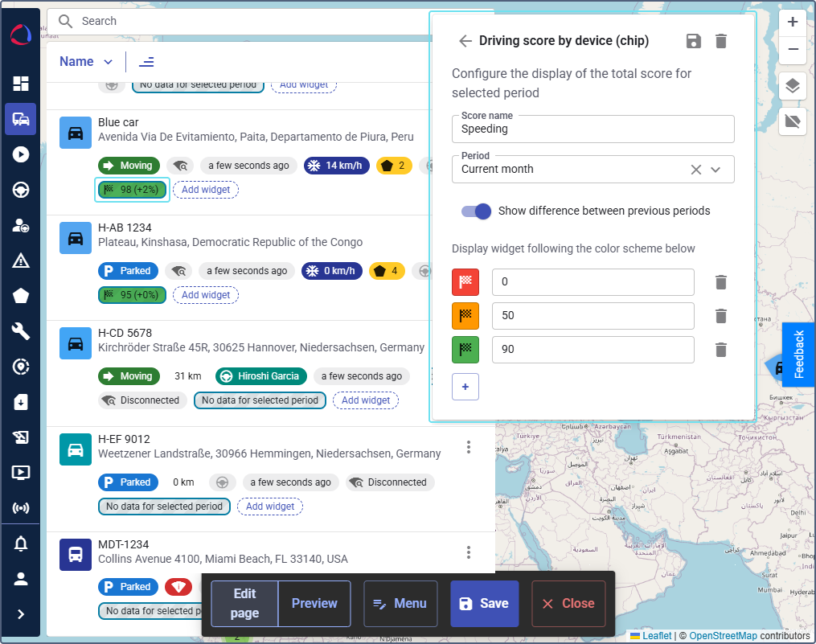Expand the Period dropdown

[x=716, y=170]
